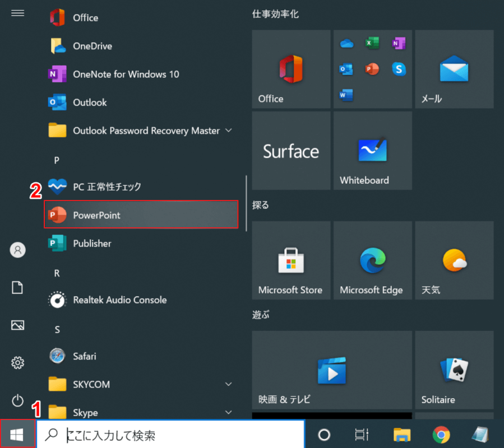
Task: Open the 天気 weather tile
Action: point(454,260)
